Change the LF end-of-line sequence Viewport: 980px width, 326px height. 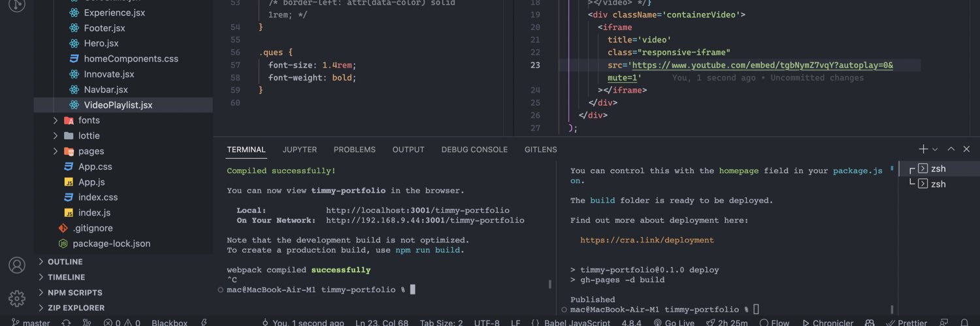tap(515, 323)
